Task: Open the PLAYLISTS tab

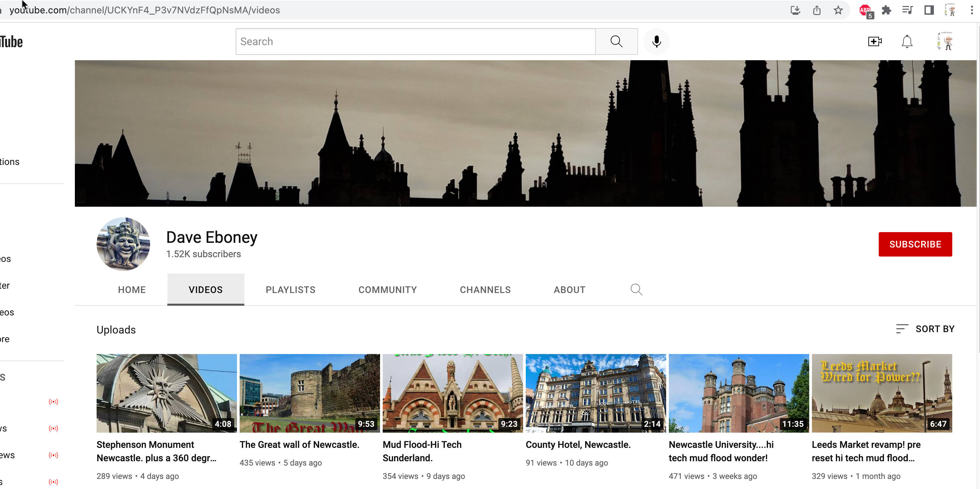Action: point(290,289)
